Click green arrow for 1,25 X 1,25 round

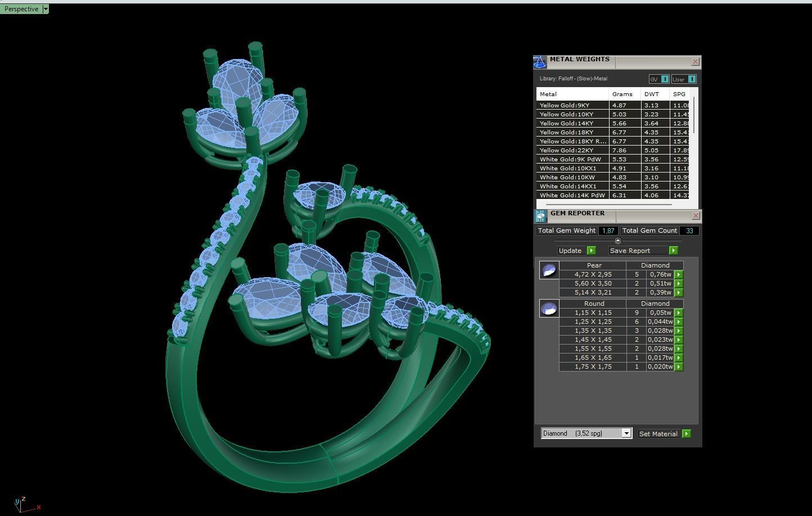pyautogui.click(x=679, y=322)
